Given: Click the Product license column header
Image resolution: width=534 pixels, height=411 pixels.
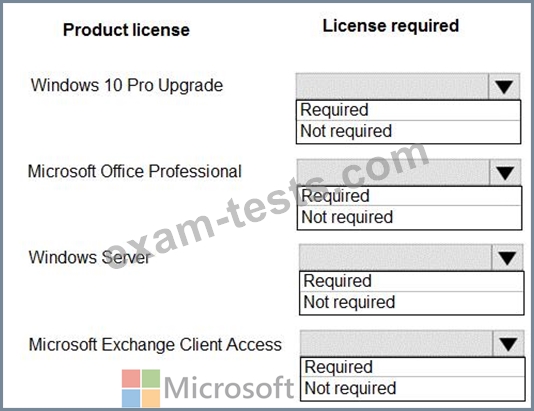Looking at the screenshot, I should [126, 30].
